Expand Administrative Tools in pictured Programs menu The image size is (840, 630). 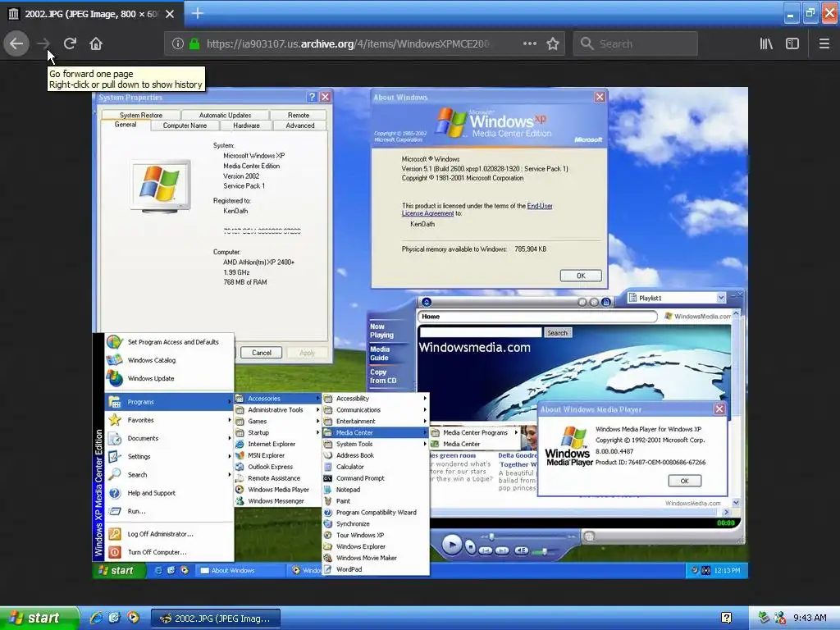coord(277,410)
